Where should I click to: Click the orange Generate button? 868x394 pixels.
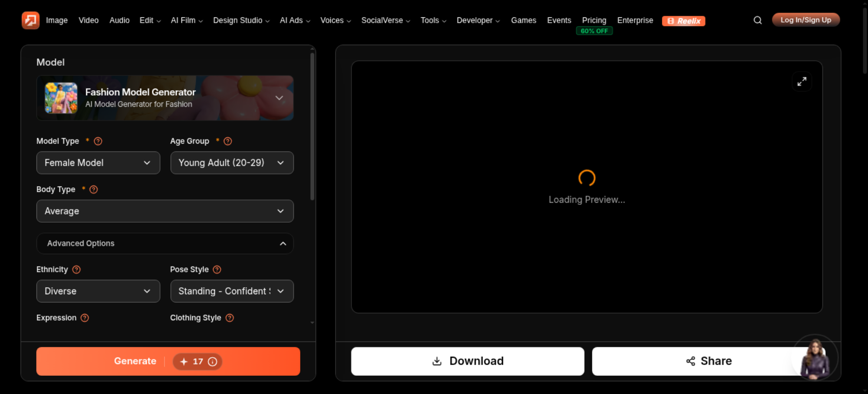pos(168,361)
